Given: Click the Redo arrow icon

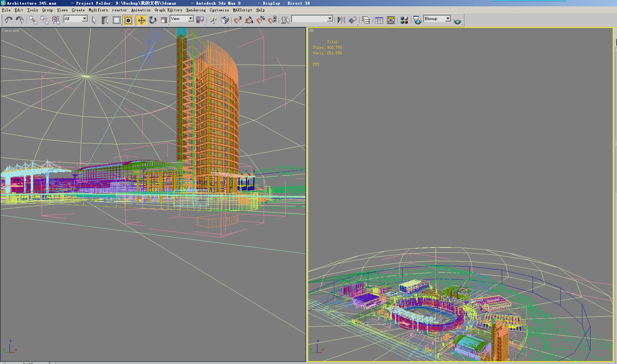Looking at the screenshot, I should [x=20, y=20].
